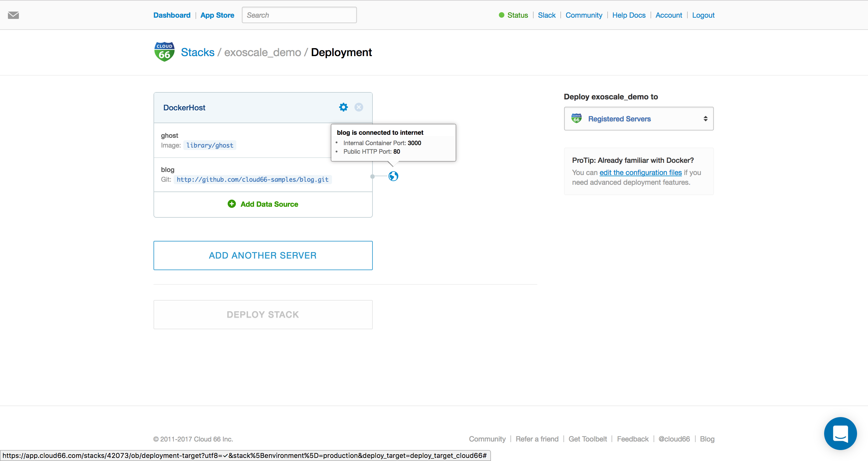The height and width of the screenshot is (461, 868).
Task: Click the Cloud 66 icon in Registered Servers selector
Action: [576, 118]
